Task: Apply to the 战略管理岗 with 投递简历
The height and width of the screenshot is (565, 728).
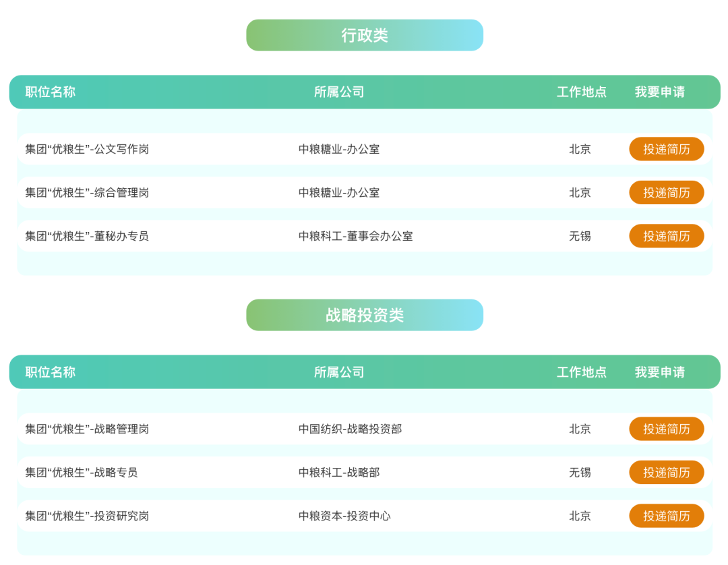Action: [666, 429]
